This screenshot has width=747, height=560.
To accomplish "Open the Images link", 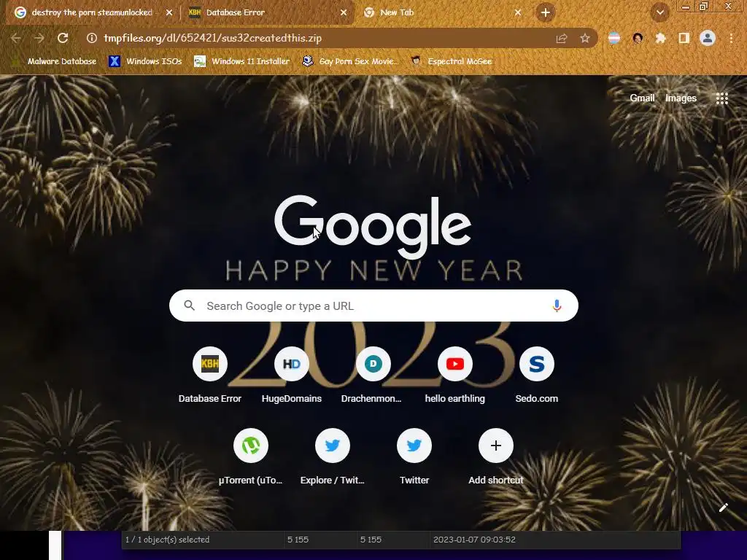I will click(681, 98).
